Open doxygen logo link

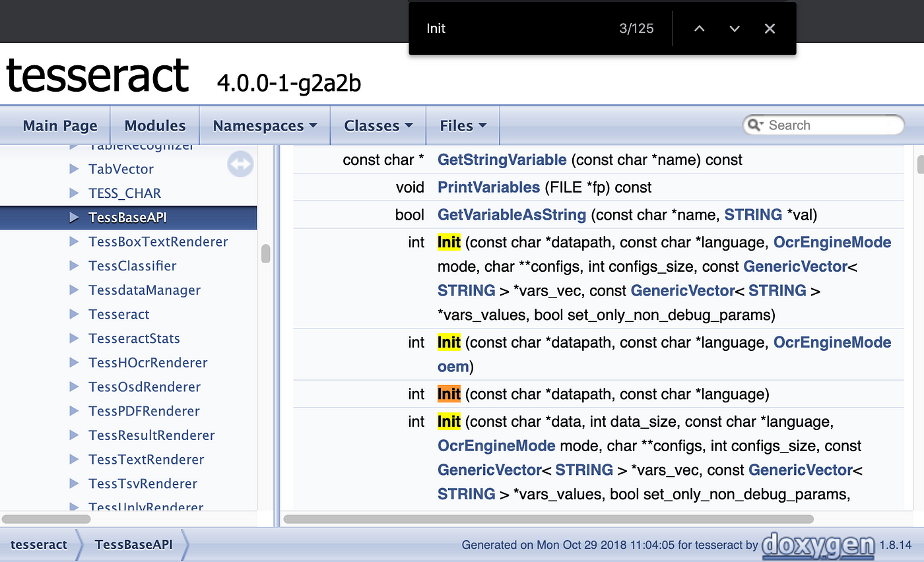point(818,545)
